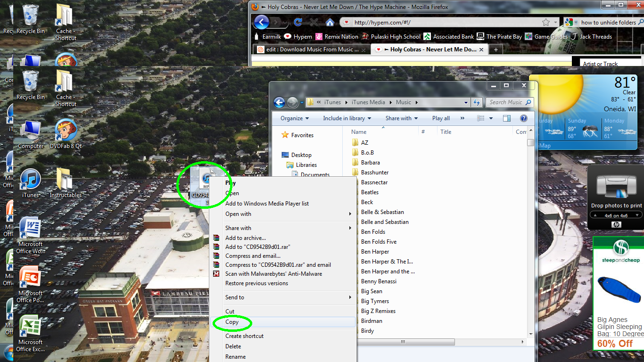Open the steepandcheap advertisement
Viewport: 644px width, 362px height.
[618, 293]
